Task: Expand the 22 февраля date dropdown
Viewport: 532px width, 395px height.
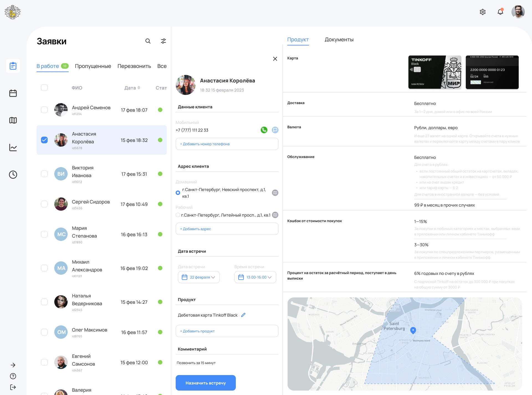Action: 199,277
